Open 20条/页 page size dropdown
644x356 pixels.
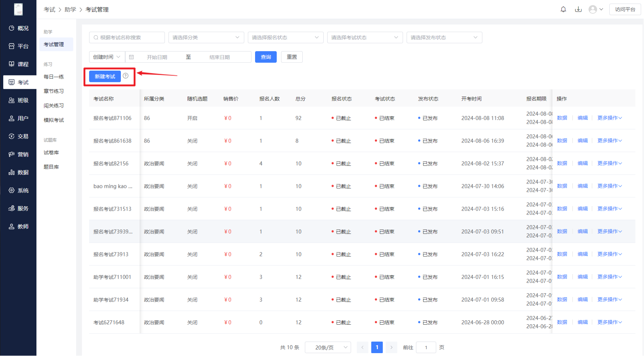tap(328, 347)
